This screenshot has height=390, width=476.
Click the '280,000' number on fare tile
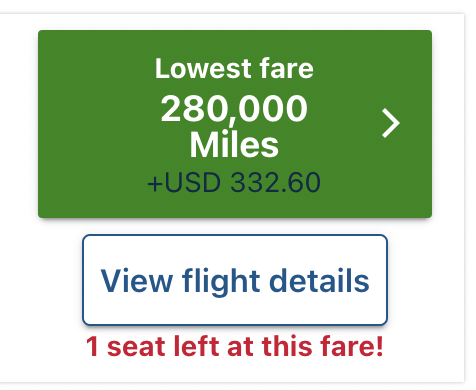(234, 108)
